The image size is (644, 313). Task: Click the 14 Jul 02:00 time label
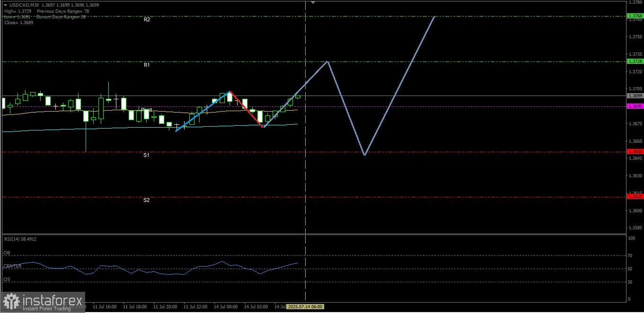pyautogui.click(x=256, y=307)
